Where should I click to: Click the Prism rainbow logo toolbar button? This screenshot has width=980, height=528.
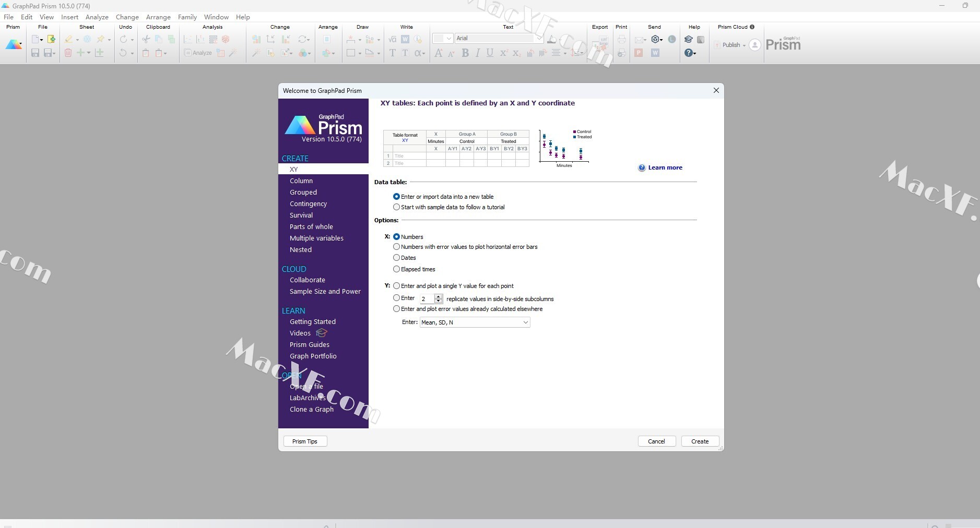(x=14, y=45)
